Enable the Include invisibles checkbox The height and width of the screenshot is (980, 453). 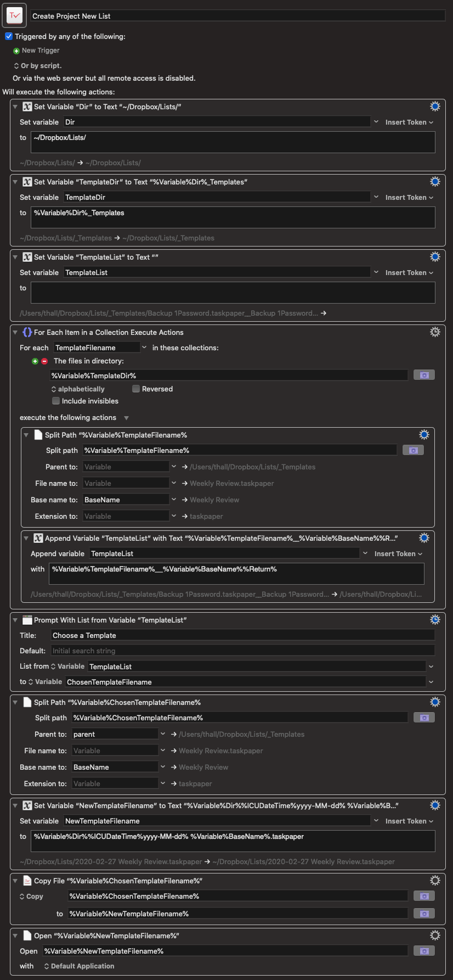56,401
